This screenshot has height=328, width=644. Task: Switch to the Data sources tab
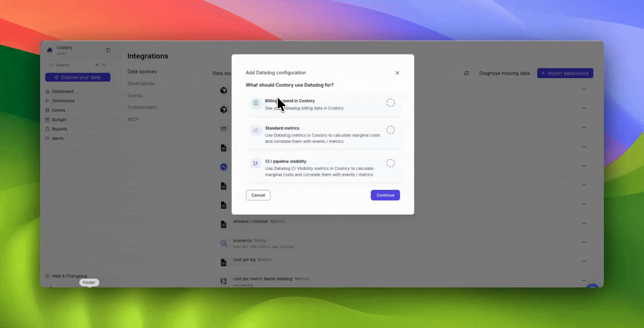pyautogui.click(x=142, y=72)
